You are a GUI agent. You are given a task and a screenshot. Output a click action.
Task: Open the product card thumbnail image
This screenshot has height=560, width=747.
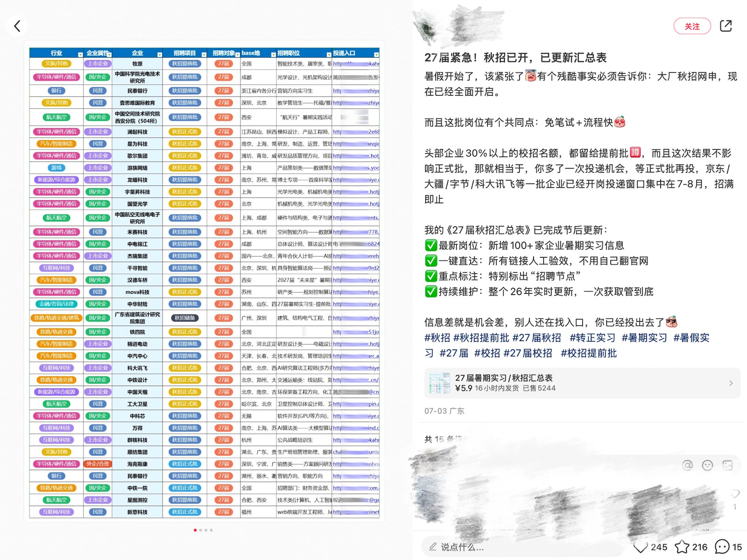(439, 383)
